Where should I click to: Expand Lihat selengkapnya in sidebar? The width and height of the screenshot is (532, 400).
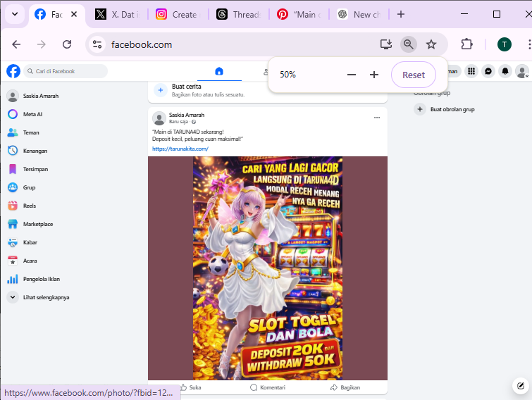(46, 297)
